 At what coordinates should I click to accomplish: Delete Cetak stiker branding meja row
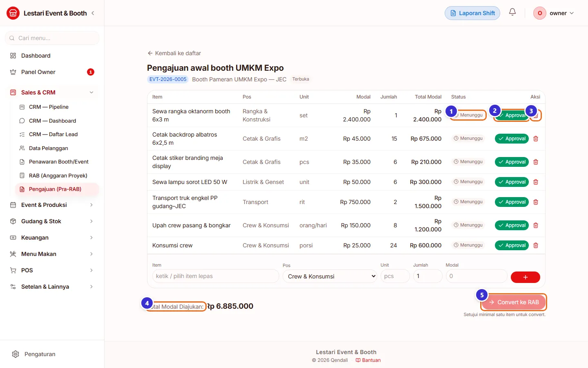coord(536,162)
